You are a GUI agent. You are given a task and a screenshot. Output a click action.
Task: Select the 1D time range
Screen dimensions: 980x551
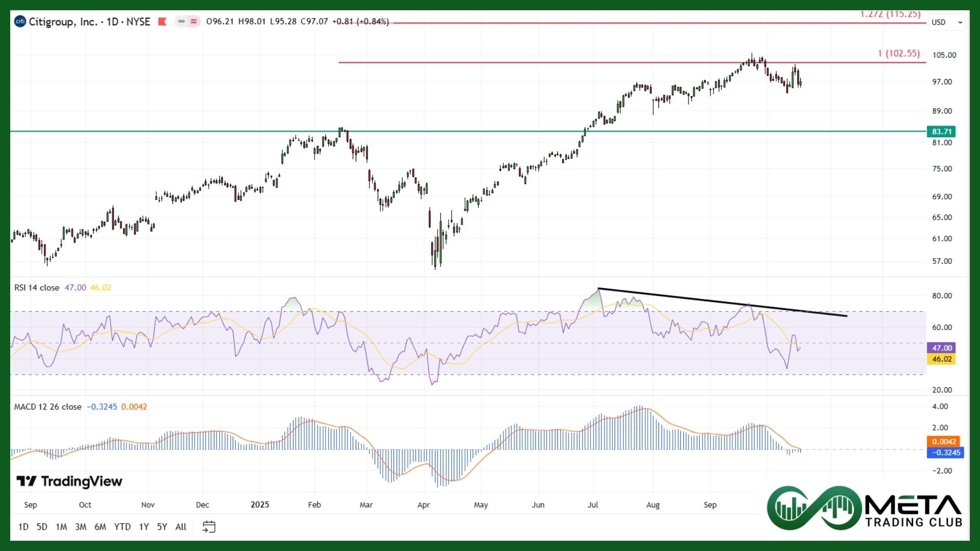click(x=23, y=527)
